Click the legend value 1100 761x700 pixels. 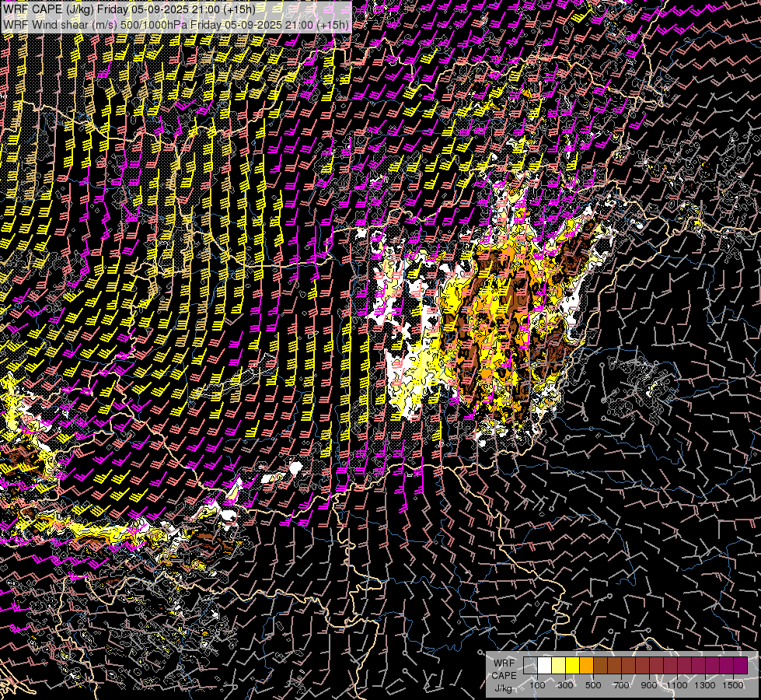coord(676,685)
